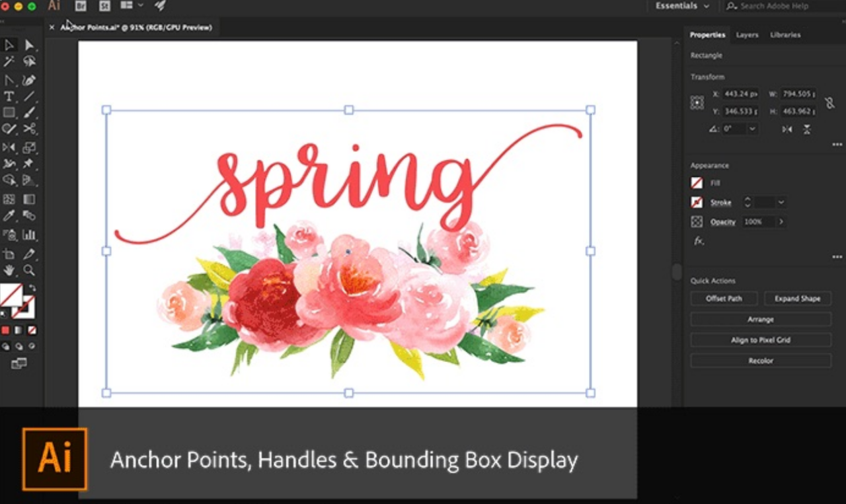Expand the rotation angle dropdown
Screen dimensions: 846x504
752,129
